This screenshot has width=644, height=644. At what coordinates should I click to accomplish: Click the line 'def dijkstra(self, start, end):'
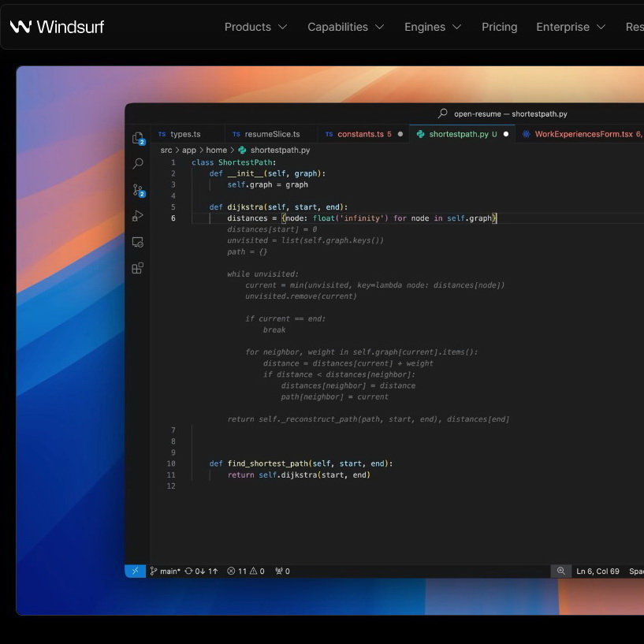tap(278, 207)
